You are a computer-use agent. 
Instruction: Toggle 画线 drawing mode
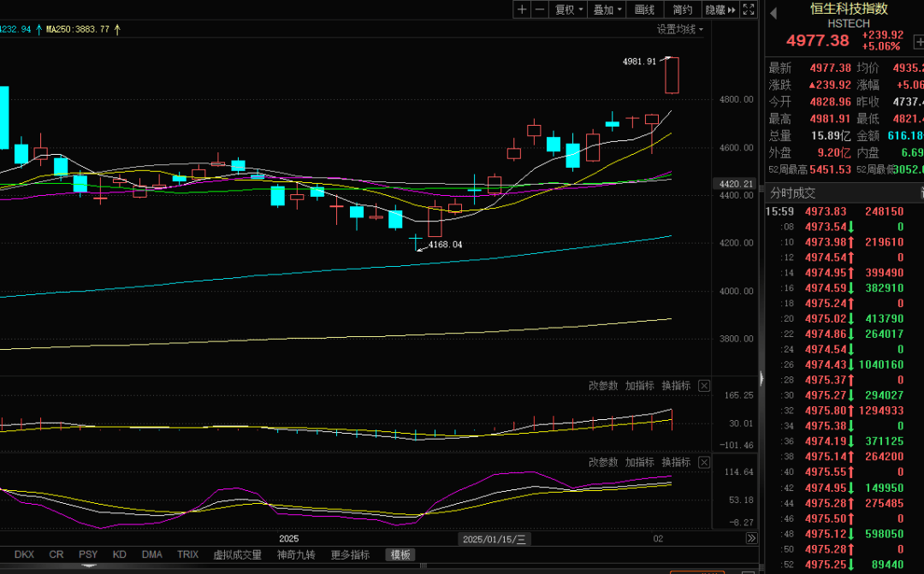(x=644, y=9)
